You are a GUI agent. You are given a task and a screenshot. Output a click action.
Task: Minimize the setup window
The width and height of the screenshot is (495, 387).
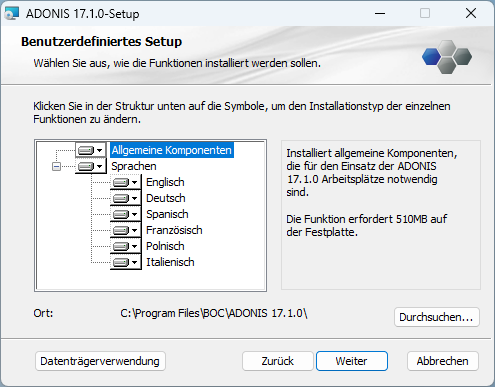pyautogui.click(x=380, y=14)
